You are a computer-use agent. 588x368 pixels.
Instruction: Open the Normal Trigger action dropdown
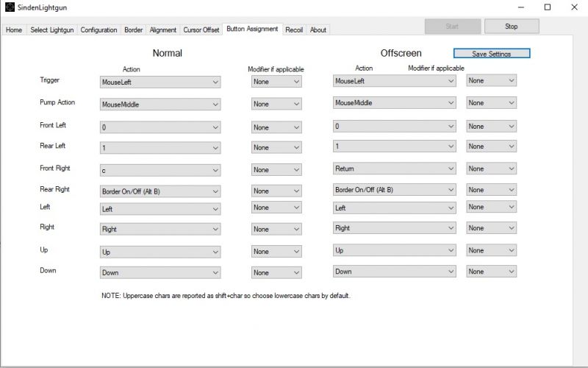coord(159,82)
